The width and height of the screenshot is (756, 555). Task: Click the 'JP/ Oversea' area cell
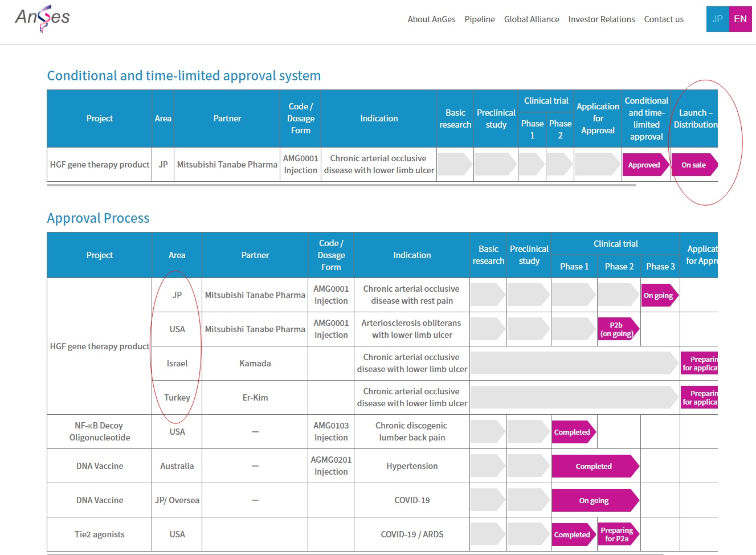(177, 500)
